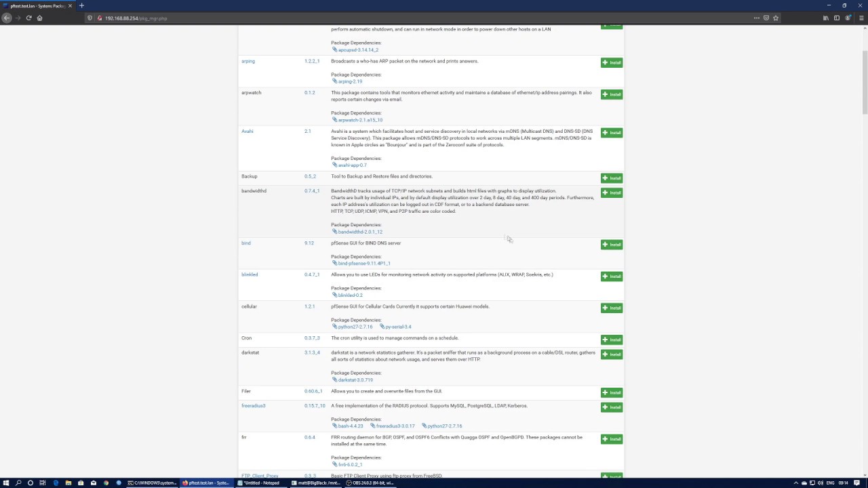Open darkstat-3.0.719 dependency link
This screenshot has width=868, height=488.
coord(353,380)
